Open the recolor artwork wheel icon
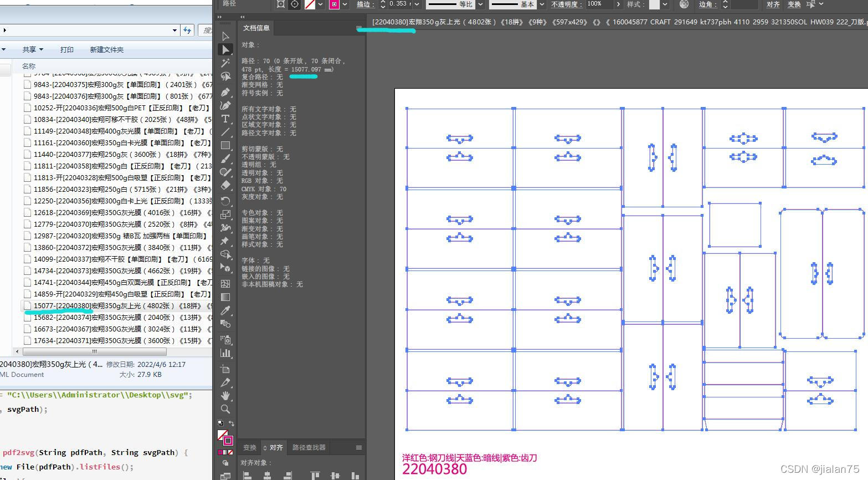Screen dimensions: 868x480 pyautogui.click(x=684, y=4)
